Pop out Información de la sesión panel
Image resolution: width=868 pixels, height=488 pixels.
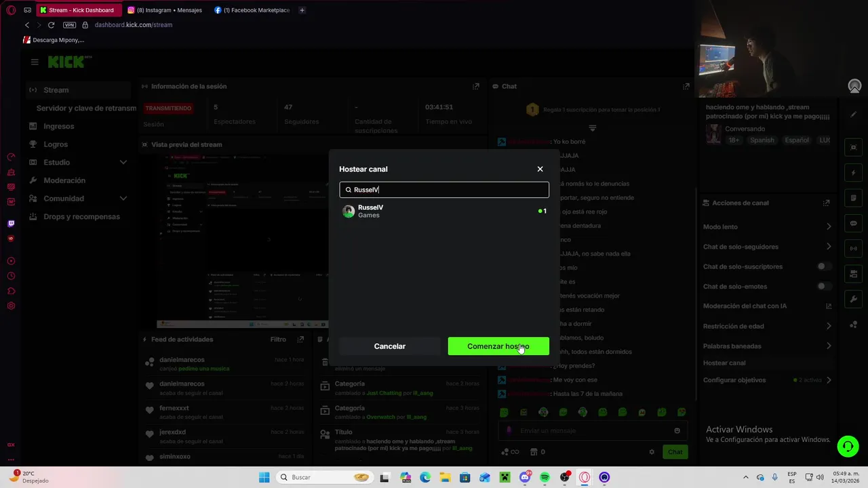tap(476, 87)
